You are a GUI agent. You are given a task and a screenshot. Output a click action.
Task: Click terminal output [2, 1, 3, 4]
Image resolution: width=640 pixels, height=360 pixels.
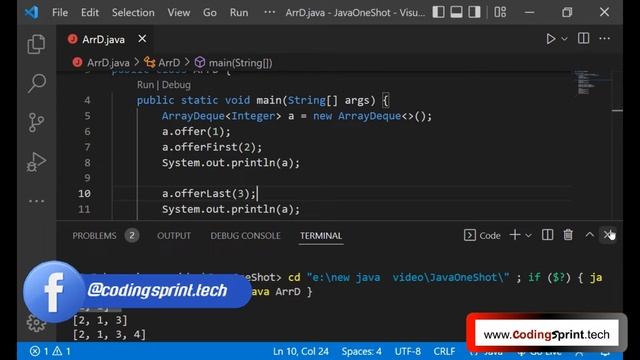click(109, 335)
